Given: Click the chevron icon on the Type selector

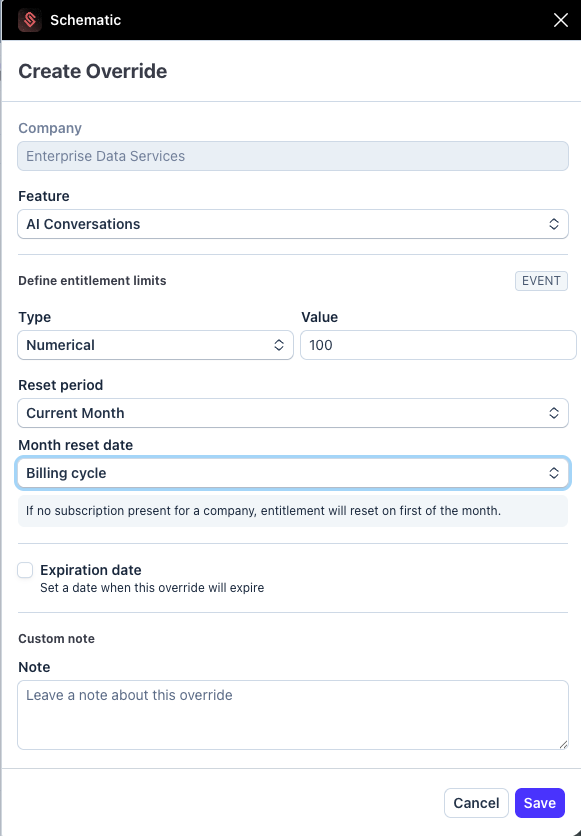Looking at the screenshot, I should coord(279,344).
